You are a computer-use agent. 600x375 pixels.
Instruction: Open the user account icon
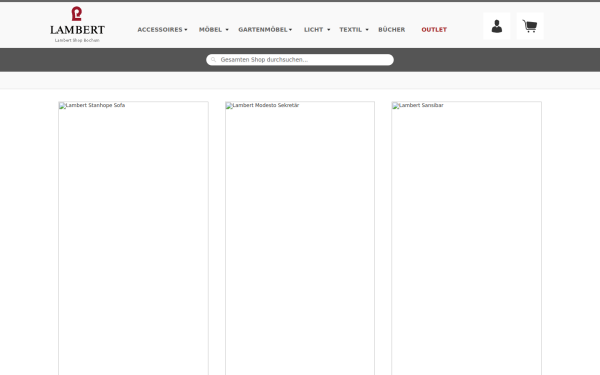point(497,26)
